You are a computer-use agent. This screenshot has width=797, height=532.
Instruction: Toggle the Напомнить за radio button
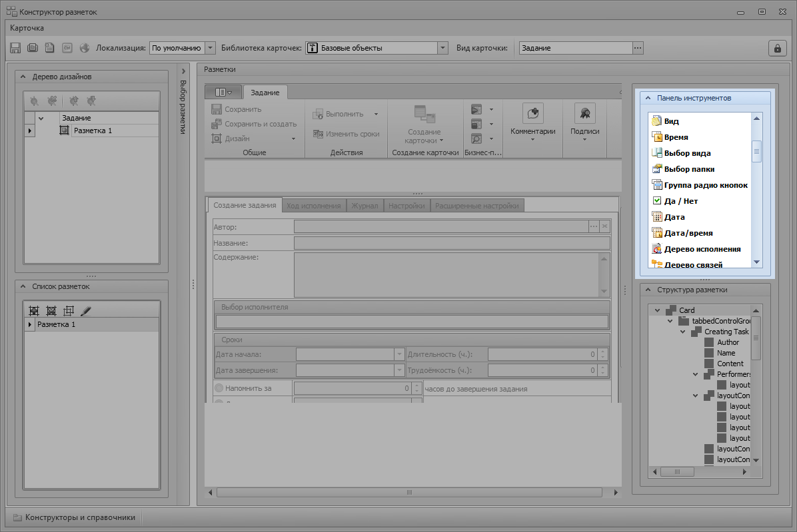tap(219, 388)
